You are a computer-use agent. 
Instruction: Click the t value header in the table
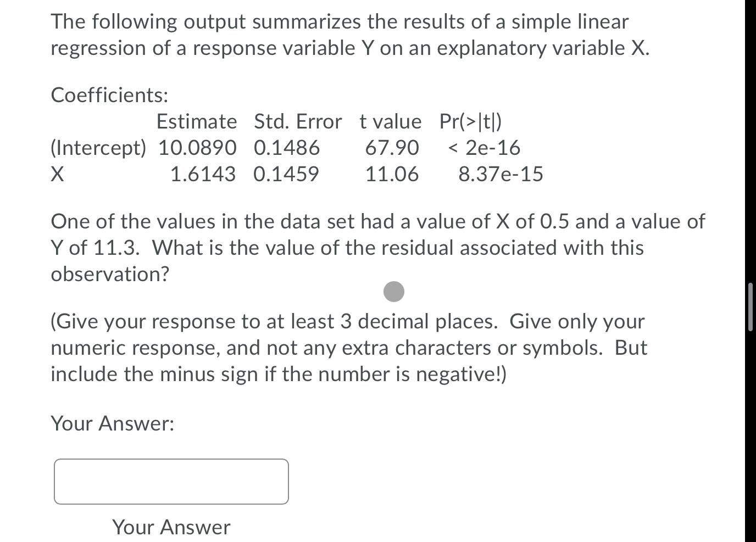[x=390, y=121]
